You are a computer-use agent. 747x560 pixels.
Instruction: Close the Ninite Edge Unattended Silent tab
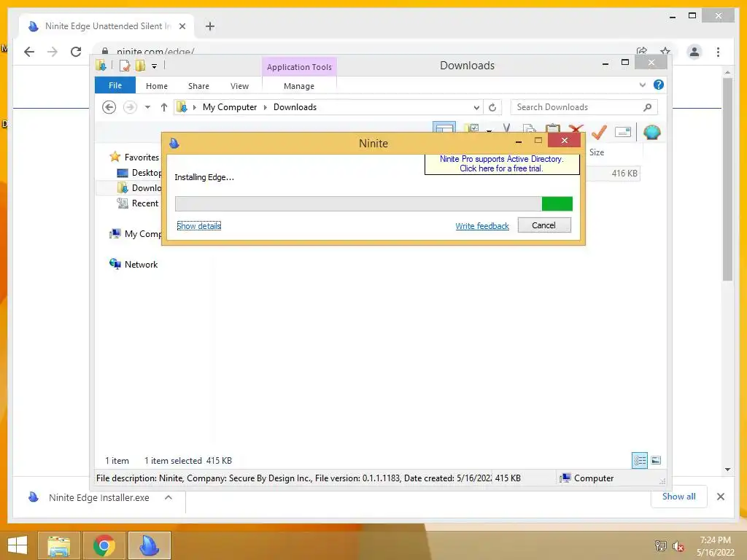coord(182,26)
